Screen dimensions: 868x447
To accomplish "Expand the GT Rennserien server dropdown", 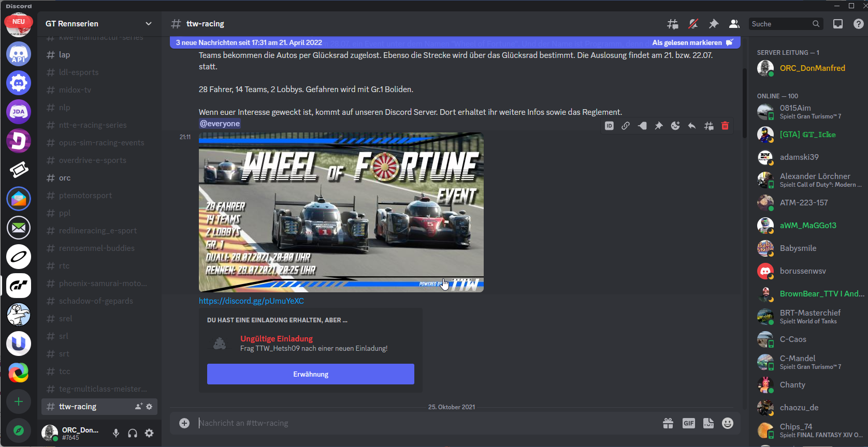I will pyautogui.click(x=149, y=24).
